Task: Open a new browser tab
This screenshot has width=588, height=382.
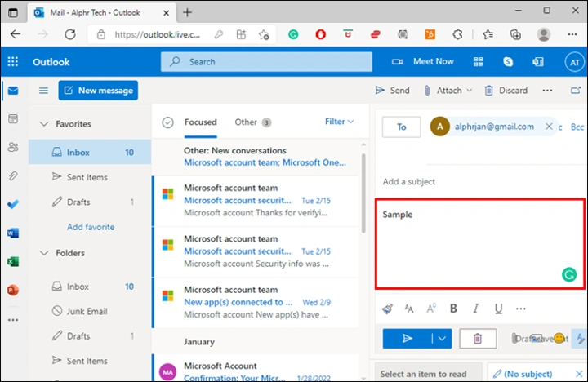Action: tap(187, 12)
